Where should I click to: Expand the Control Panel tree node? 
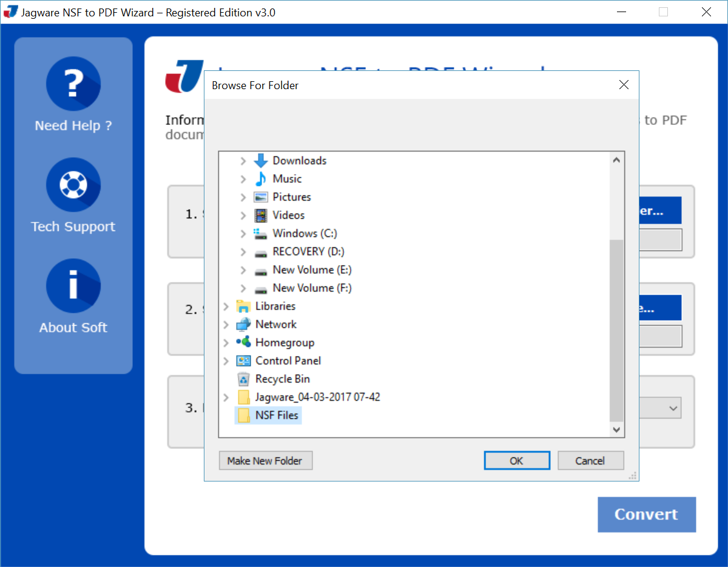226,361
